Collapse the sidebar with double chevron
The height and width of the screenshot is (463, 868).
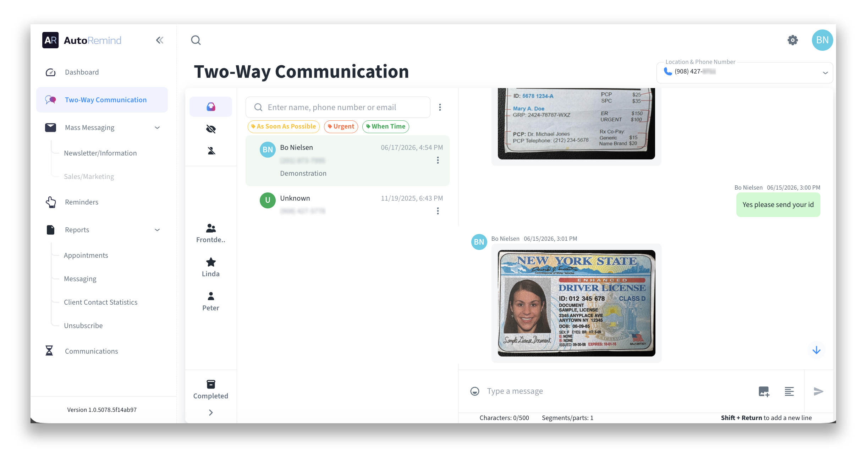coord(160,40)
